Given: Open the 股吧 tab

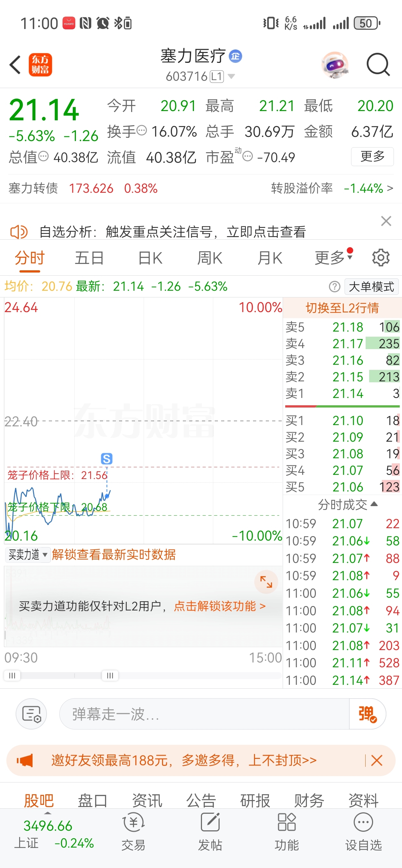Looking at the screenshot, I should (39, 800).
